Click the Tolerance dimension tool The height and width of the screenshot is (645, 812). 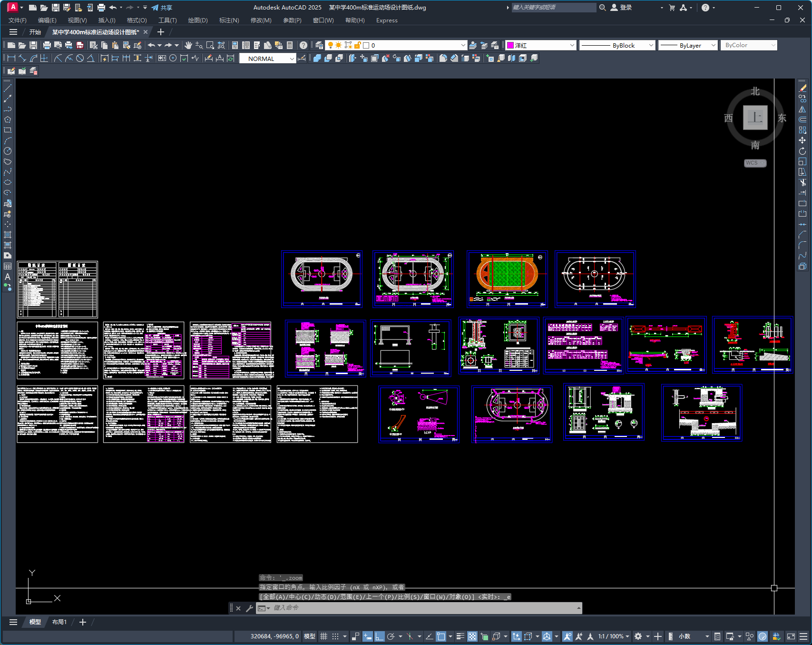coord(162,58)
